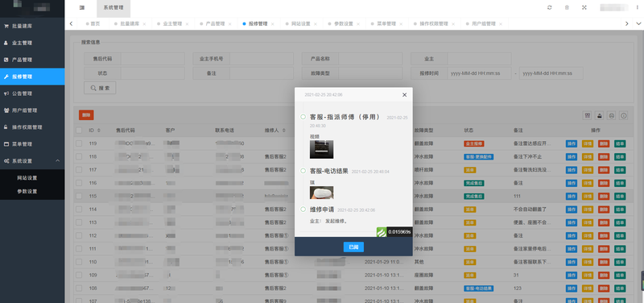Close the 菜单管理 tab with its X
This screenshot has width=644, height=303.
[x=400, y=24]
